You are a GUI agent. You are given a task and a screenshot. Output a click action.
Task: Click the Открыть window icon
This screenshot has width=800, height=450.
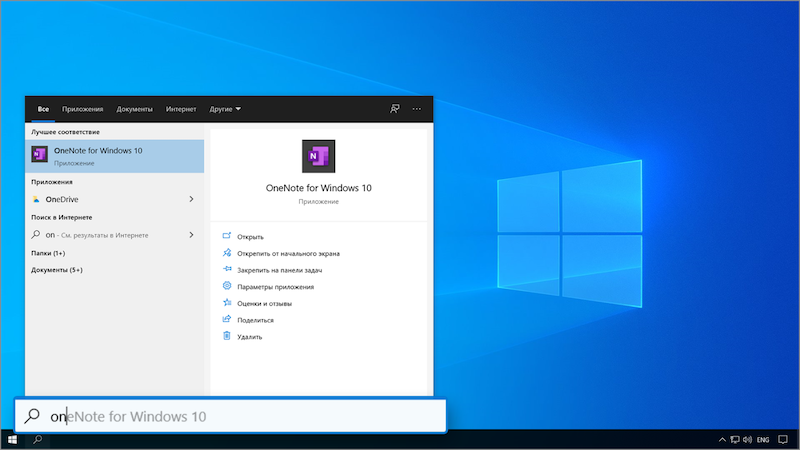point(227,236)
